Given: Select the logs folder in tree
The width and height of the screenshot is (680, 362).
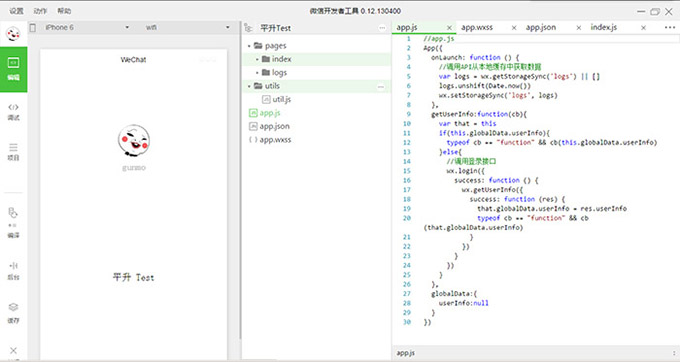Looking at the screenshot, I should click(x=317, y=72).
